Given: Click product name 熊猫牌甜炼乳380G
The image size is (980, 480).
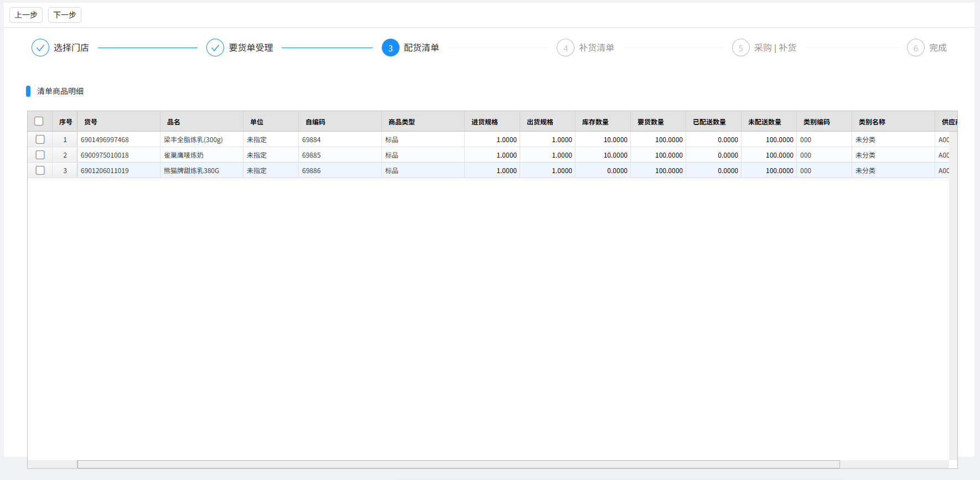Looking at the screenshot, I should pyautogui.click(x=191, y=171).
